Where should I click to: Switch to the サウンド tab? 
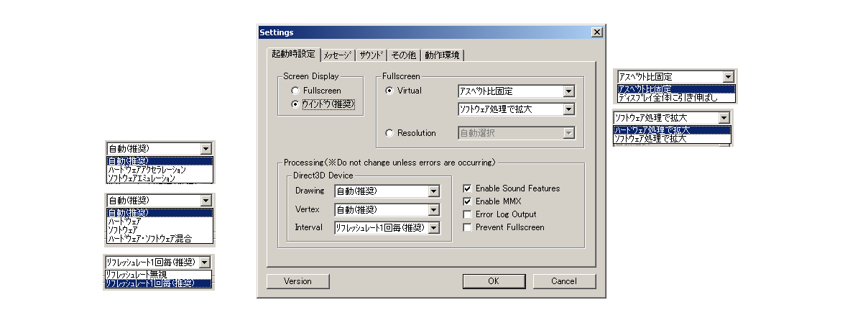371,55
